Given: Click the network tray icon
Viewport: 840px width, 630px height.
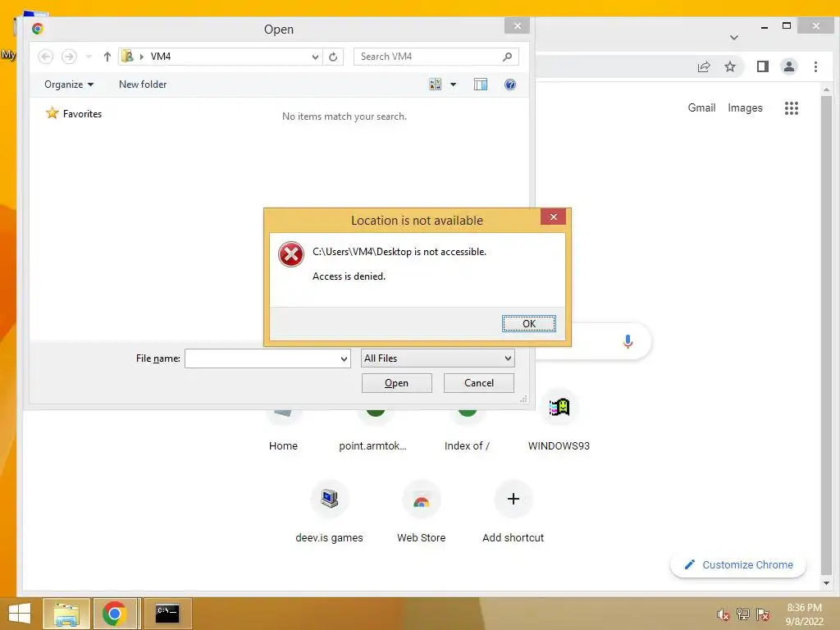Looking at the screenshot, I should pos(742,614).
